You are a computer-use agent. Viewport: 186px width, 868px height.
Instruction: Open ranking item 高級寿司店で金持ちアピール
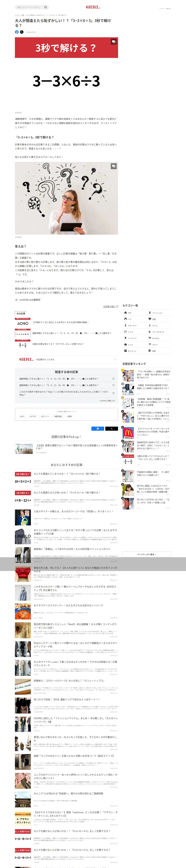146,446
